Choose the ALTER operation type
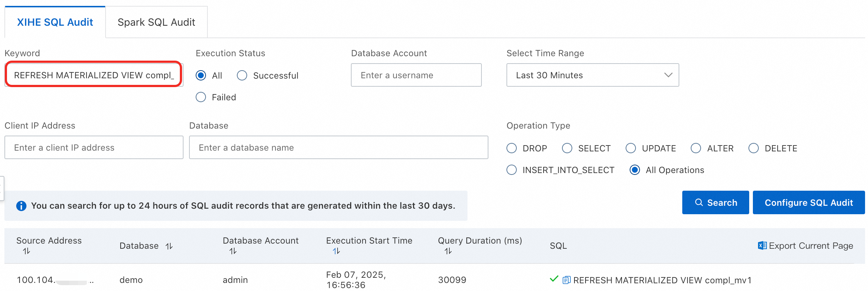The width and height of the screenshot is (868, 291). pyautogui.click(x=696, y=148)
